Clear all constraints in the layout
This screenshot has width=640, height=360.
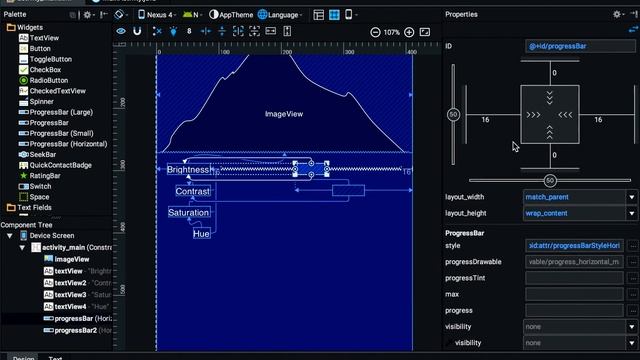(157, 31)
